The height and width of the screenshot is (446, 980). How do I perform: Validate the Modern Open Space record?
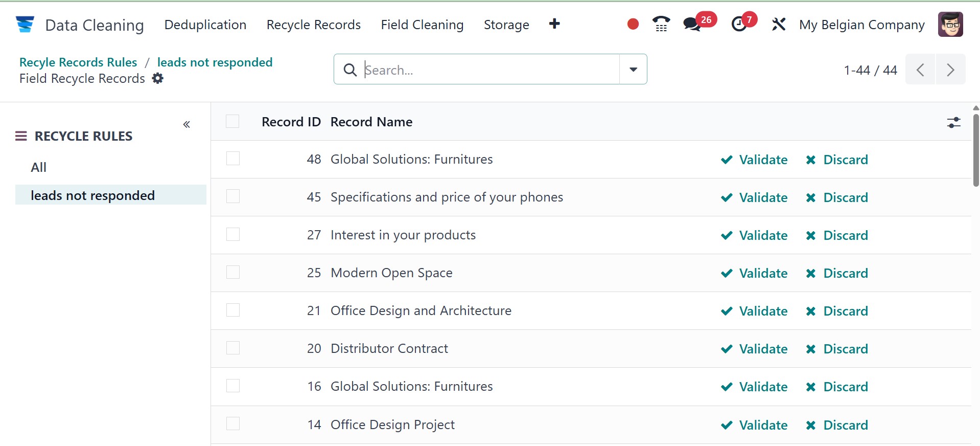click(754, 273)
